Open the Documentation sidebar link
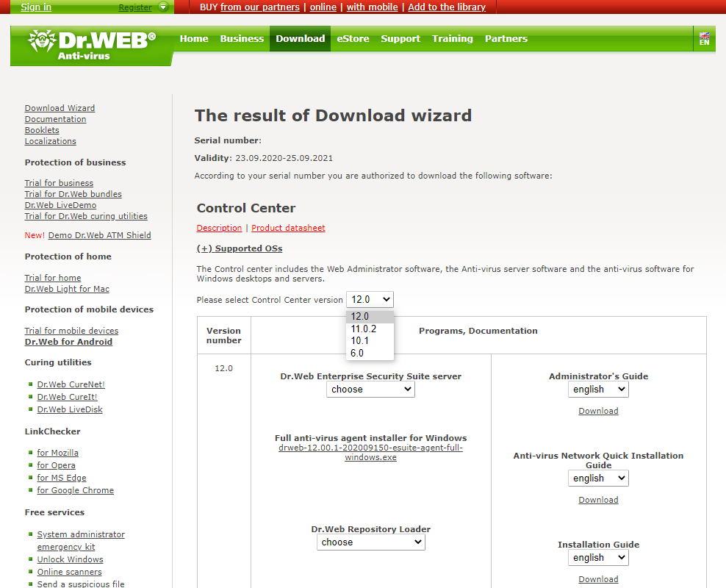The image size is (726, 588). click(56, 119)
